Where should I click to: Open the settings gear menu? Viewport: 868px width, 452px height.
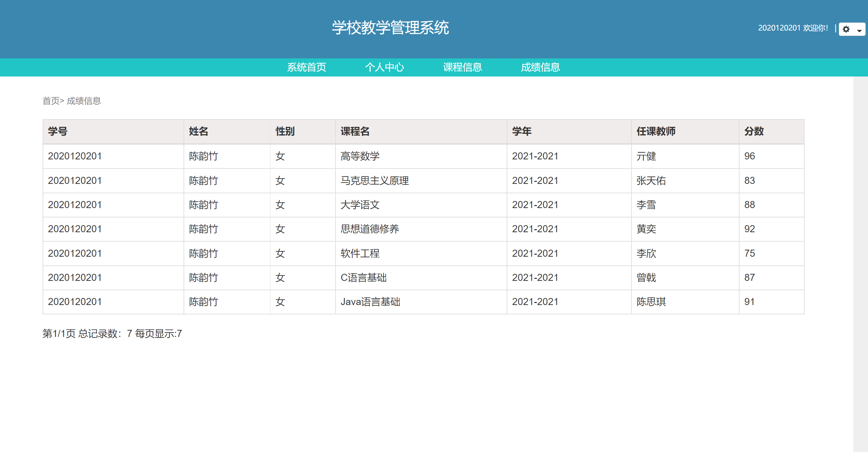(x=846, y=30)
